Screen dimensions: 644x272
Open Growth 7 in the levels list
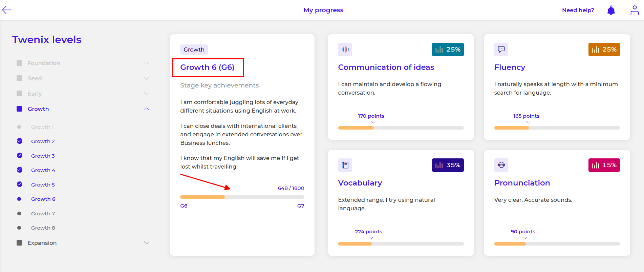pyautogui.click(x=43, y=214)
